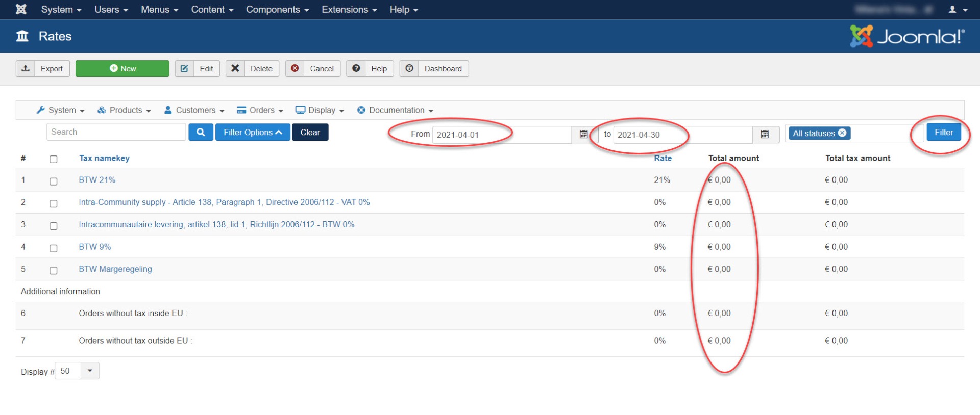Open the Orders submenu
This screenshot has width=980, height=415.
260,110
